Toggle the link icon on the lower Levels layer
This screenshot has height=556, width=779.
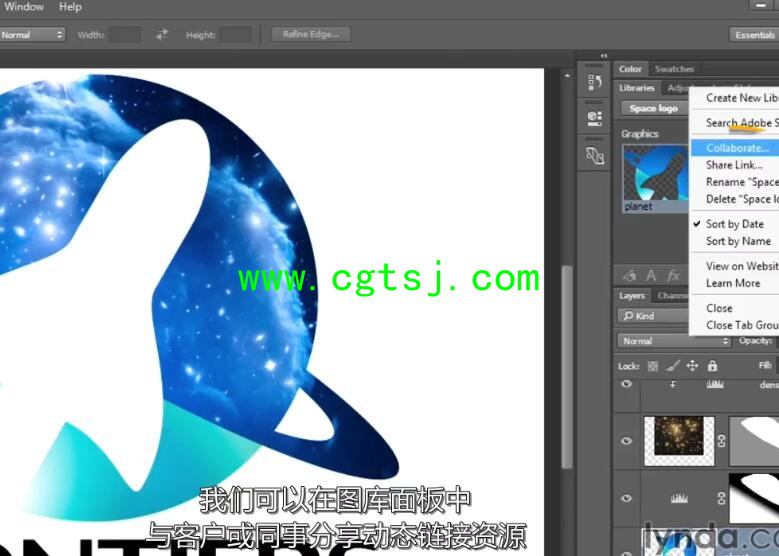click(722, 498)
